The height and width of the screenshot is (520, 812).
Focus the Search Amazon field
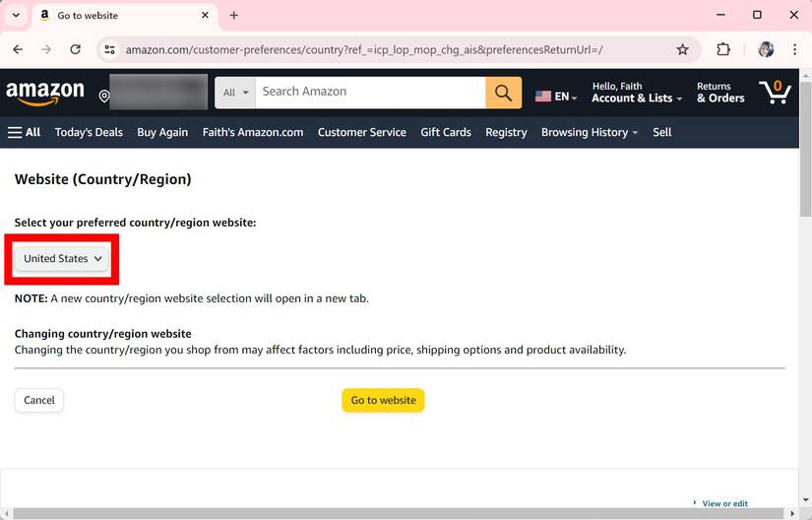click(370, 93)
